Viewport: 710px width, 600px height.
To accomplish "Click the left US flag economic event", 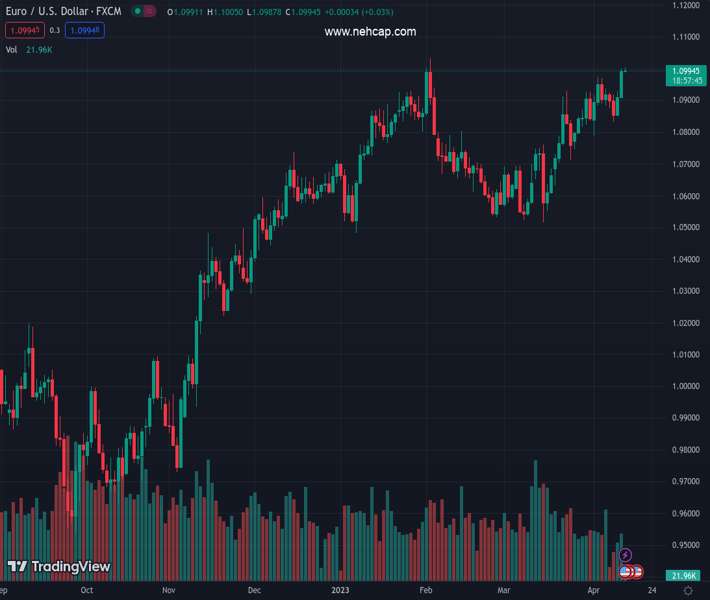I will [626, 572].
